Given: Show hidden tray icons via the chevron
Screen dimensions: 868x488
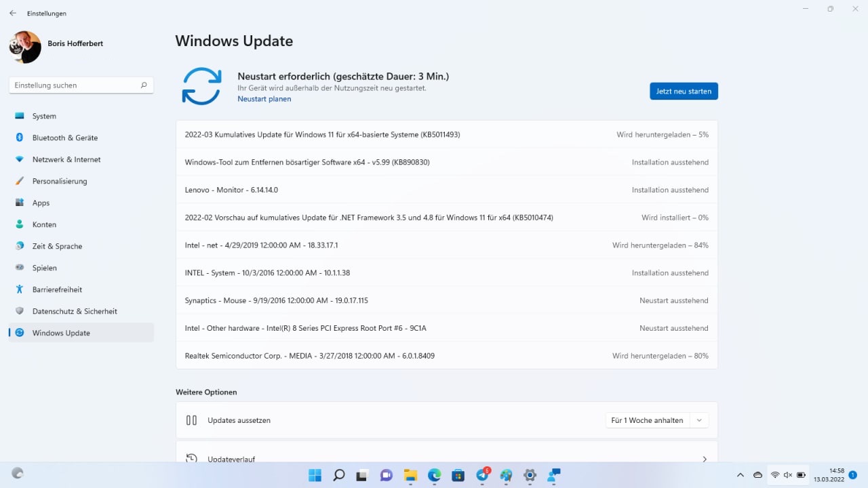Looking at the screenshot, I should [740, 475].
